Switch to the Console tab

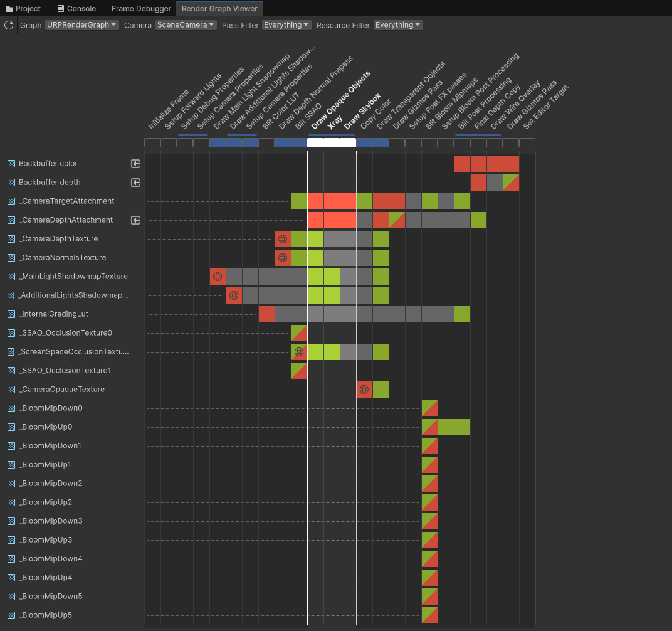tap(76, 9)
